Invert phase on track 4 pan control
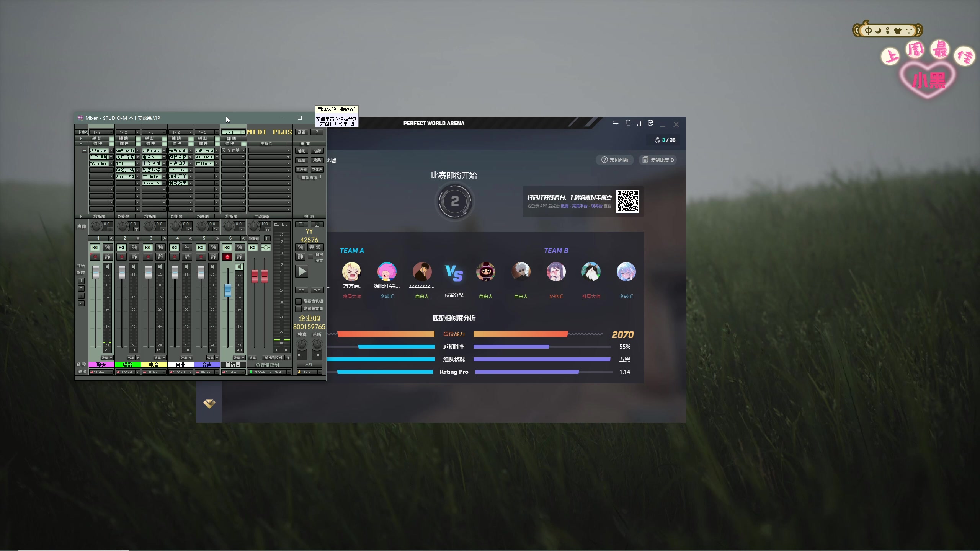980x551 pixels. (189, 229)
